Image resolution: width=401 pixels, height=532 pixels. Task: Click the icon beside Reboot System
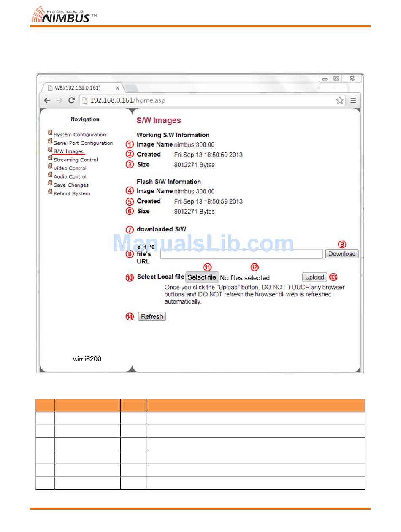click(x=50, y=192)
